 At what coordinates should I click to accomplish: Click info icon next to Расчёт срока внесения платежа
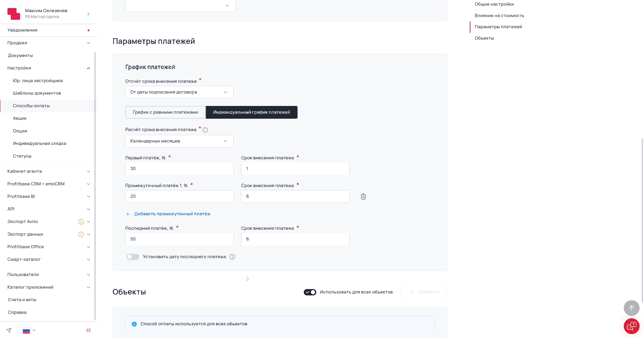pos(205,130)
